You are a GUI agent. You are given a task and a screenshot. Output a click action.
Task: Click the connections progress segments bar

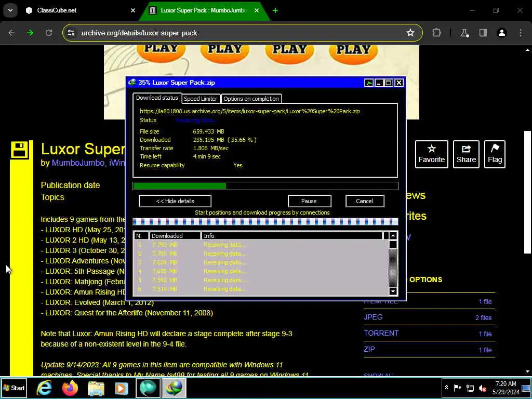[265, 222]
